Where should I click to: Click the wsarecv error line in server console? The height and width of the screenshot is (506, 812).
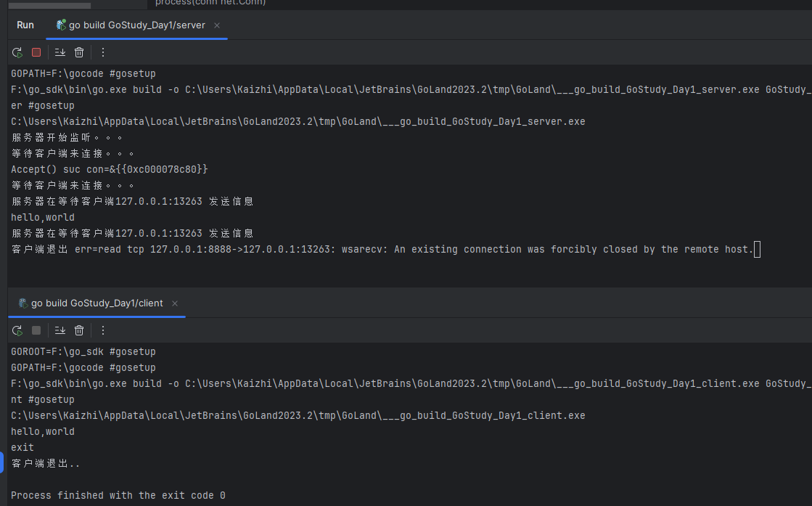tap(382, 250)
